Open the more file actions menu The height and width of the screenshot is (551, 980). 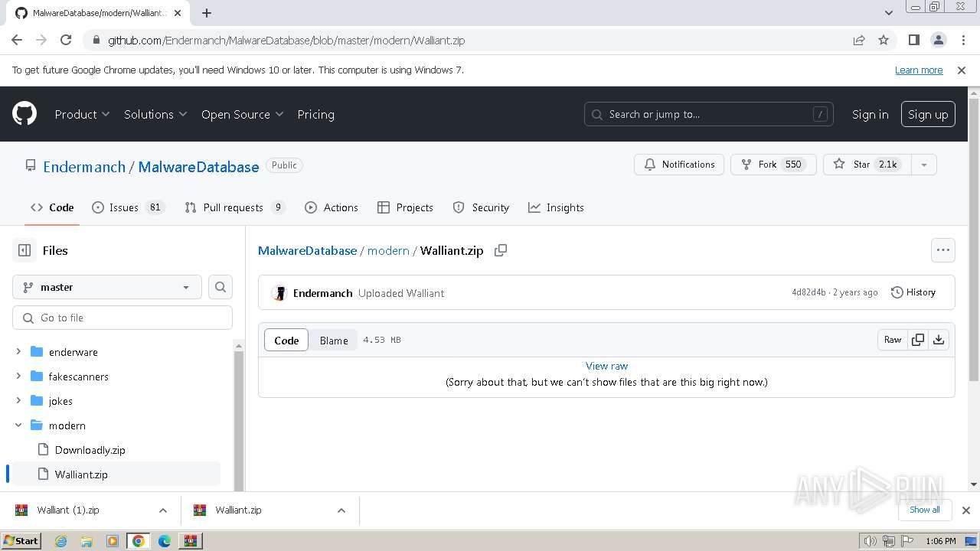tap(942, 250)
